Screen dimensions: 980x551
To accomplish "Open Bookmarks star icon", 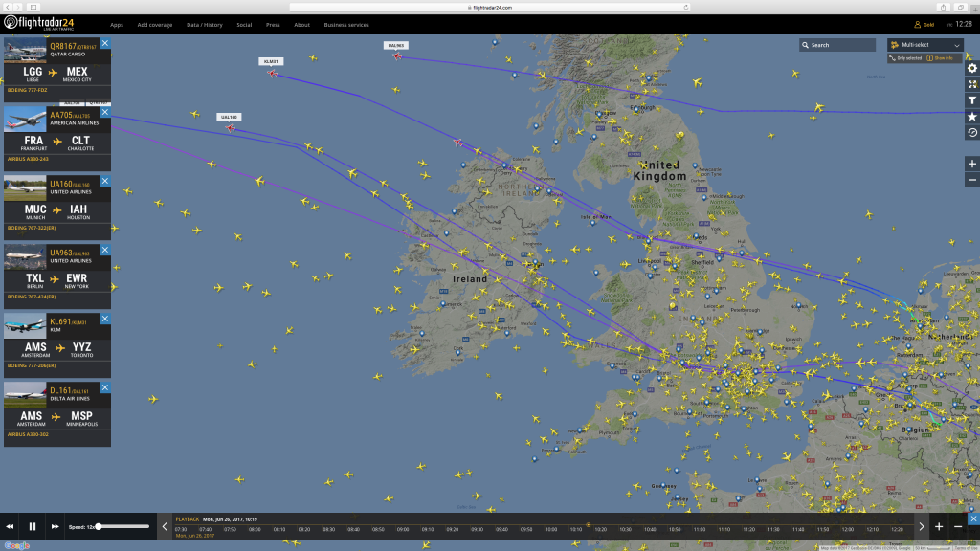I will [x=972, y=117].
